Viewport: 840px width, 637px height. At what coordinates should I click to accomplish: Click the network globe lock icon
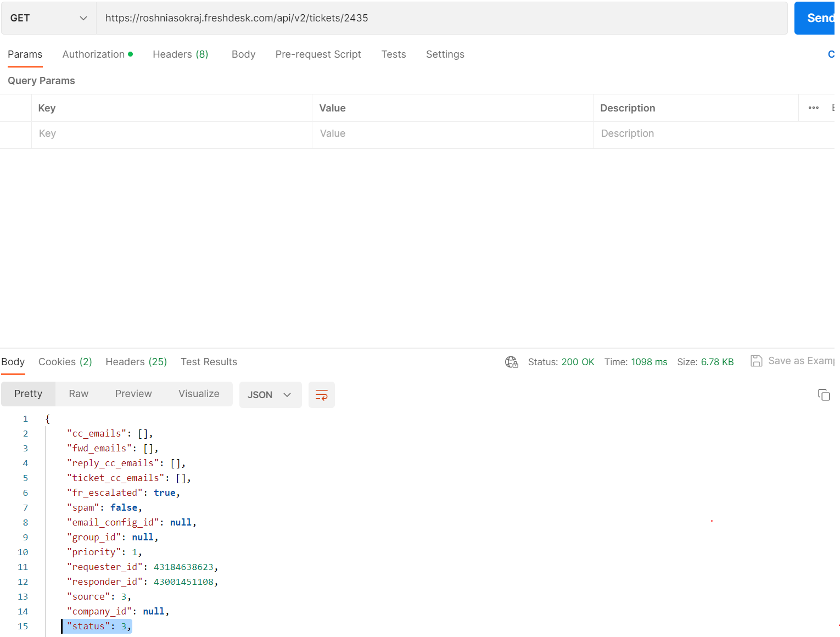[512, 362]
